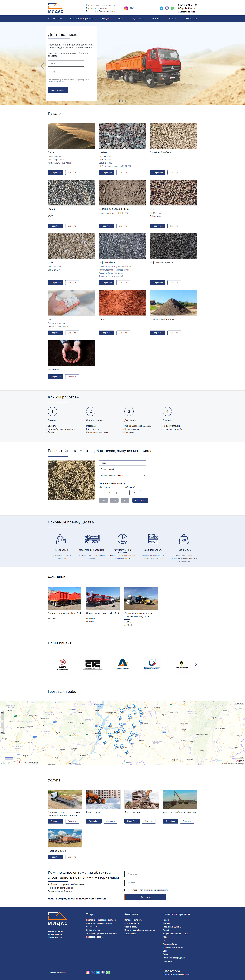The image size is (245, 980).
Task: Expand the Песок речной type dropdown
Action: coord(122,469)
